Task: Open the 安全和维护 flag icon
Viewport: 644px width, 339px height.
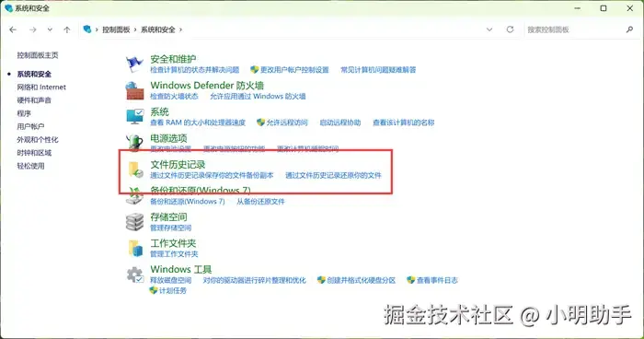Action: tap(134, 64)
